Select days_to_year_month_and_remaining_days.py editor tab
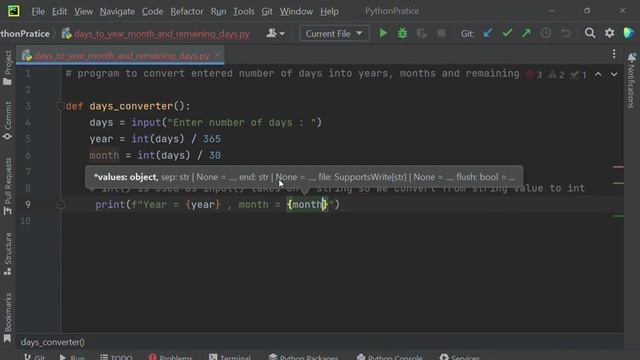This screenshot has height=360, width=640. (x=121, y=56)
